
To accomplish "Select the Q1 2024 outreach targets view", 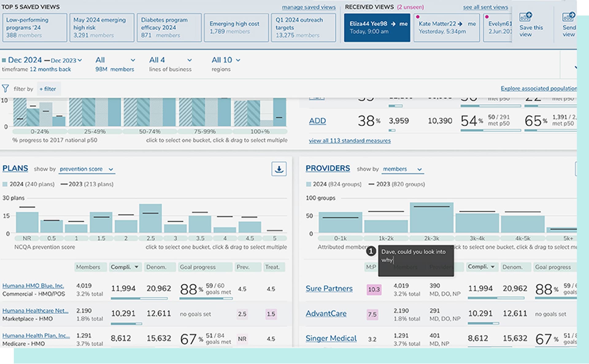I will coord(303,27).
